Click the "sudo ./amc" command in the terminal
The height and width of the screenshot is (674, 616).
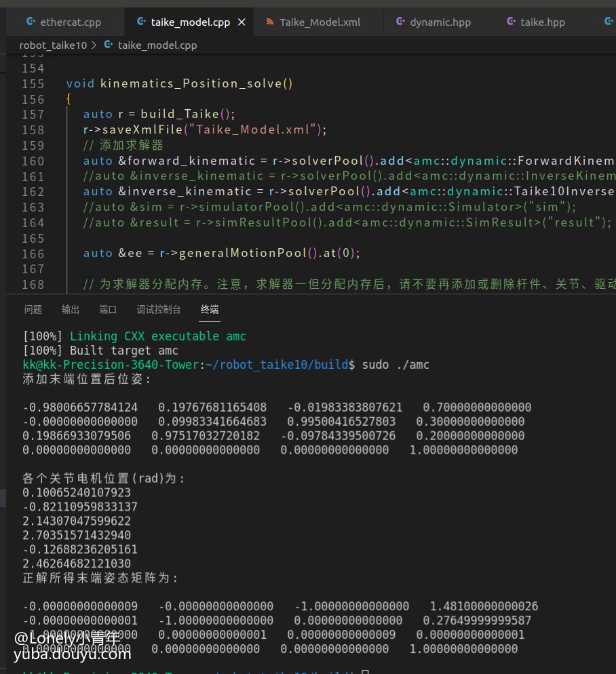point(396,365)
